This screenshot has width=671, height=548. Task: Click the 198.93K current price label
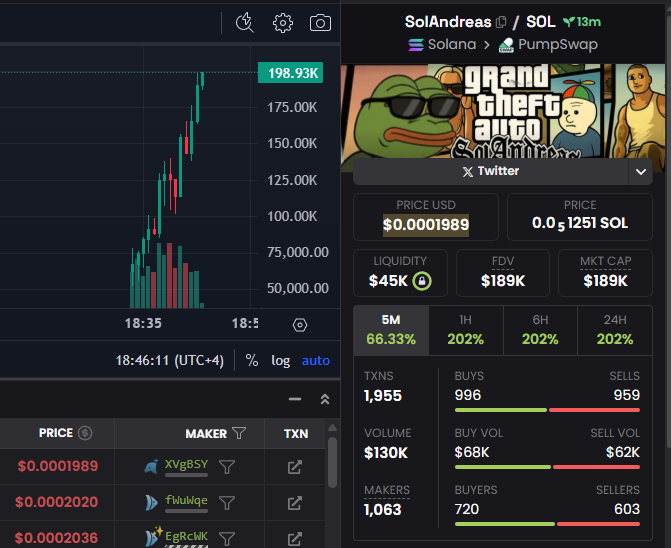(291, 73)
